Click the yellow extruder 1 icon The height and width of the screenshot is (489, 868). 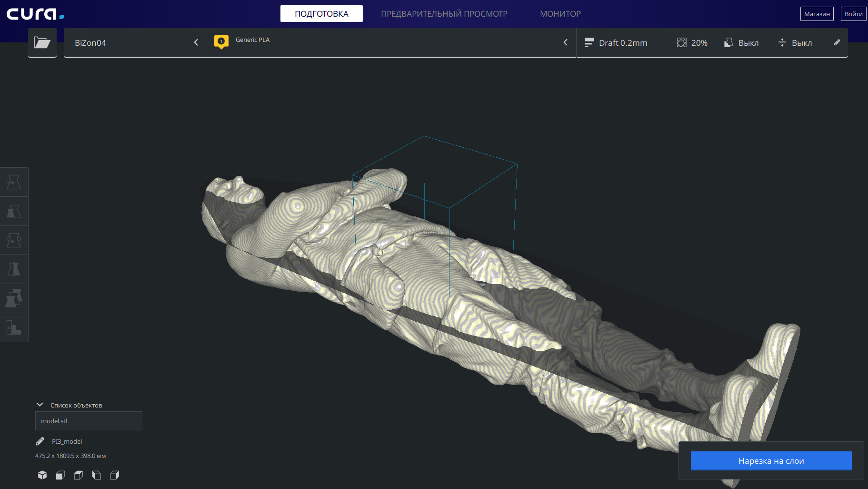pos(221,42)
